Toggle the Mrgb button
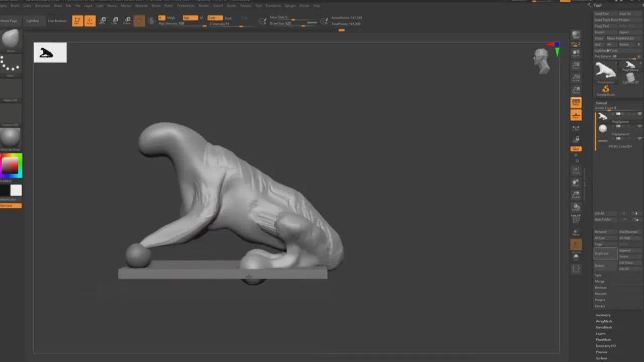The width and height of the screenshot is (644, 362). coord(171,18)
